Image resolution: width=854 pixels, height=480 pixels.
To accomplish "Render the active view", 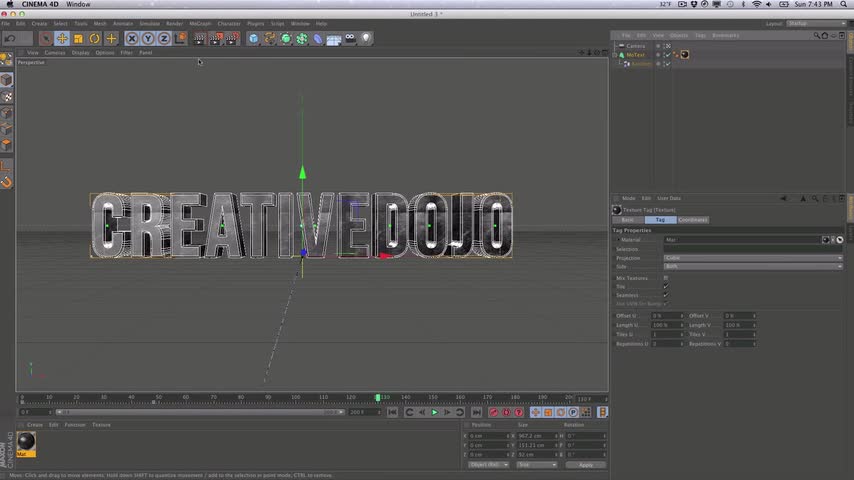I will coord(199,39).
